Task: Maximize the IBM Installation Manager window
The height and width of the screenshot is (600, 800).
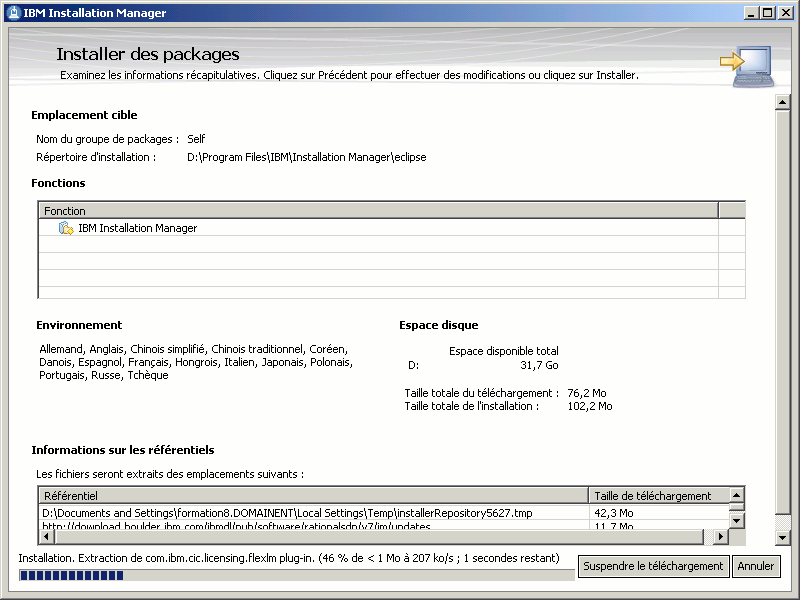Action: 767,13
